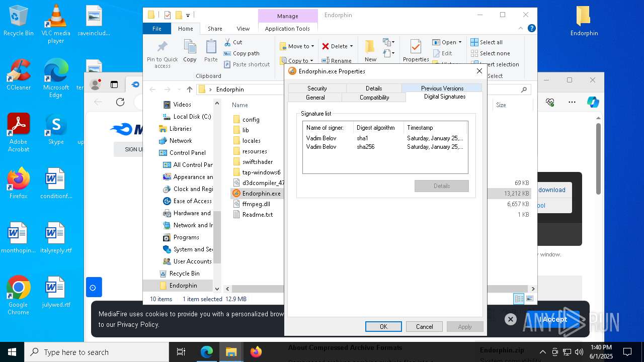Open Quick Access Toolbar customize dropdown
The image size is (644, 362).
188,15
